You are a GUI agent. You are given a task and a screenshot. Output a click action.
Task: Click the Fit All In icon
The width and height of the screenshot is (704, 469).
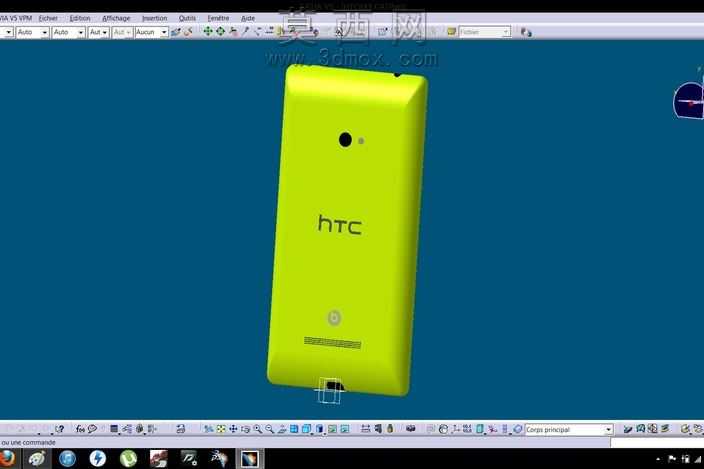coord(221,429)
